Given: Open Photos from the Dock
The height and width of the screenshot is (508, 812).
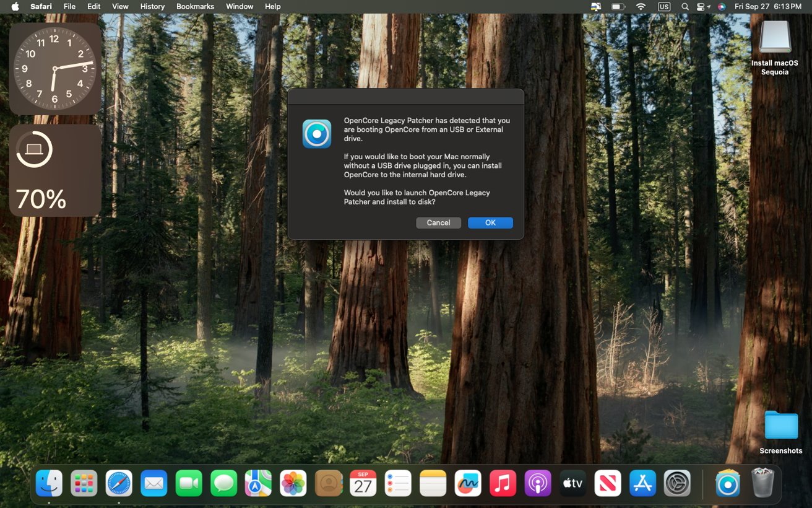Looking at the screenshot, I should (293, 483).
